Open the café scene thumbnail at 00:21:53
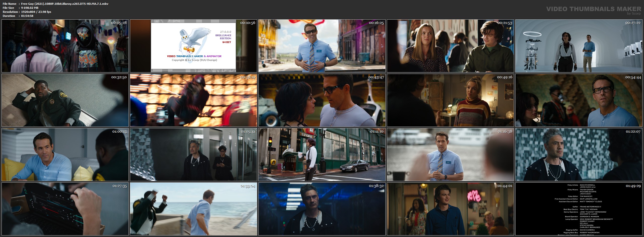Screen dimensions: 644x237 point(450,46)
